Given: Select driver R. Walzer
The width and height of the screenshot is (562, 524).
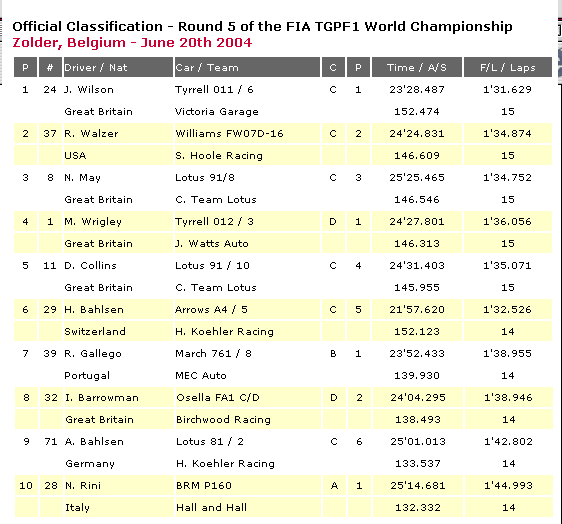Looking at the screenshot, I should click(91, 134).
